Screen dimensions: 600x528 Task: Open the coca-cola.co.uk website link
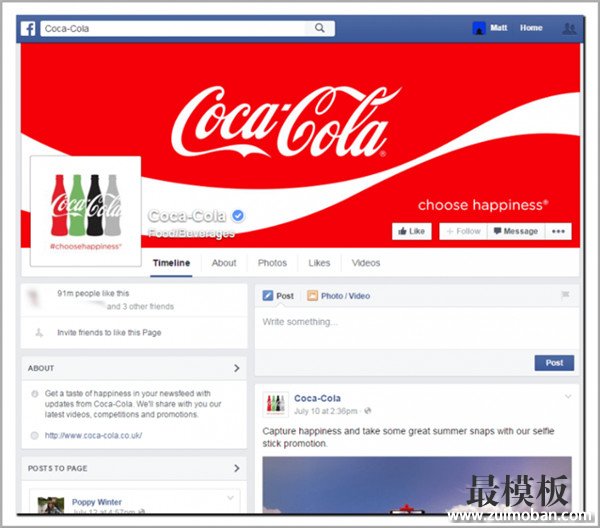(93, 435)
